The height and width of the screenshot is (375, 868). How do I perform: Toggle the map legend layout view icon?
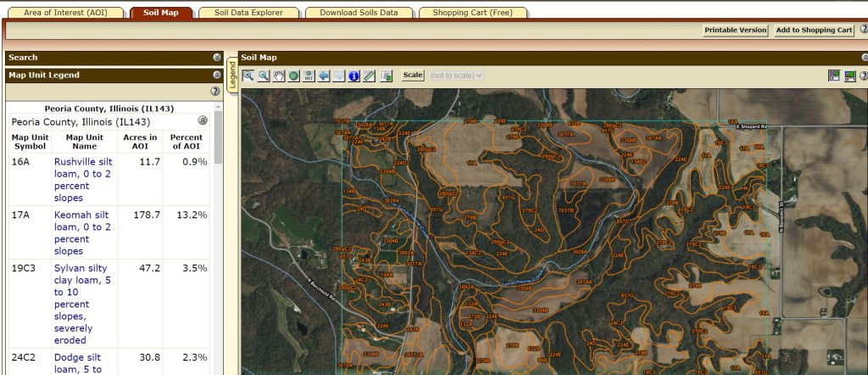[x=834, y=76]
